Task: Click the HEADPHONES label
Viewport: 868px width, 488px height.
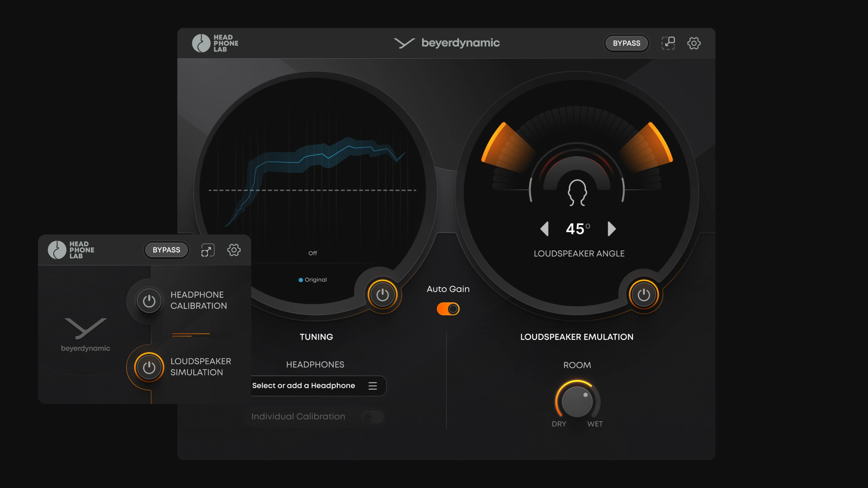Action: coord(315,365)
